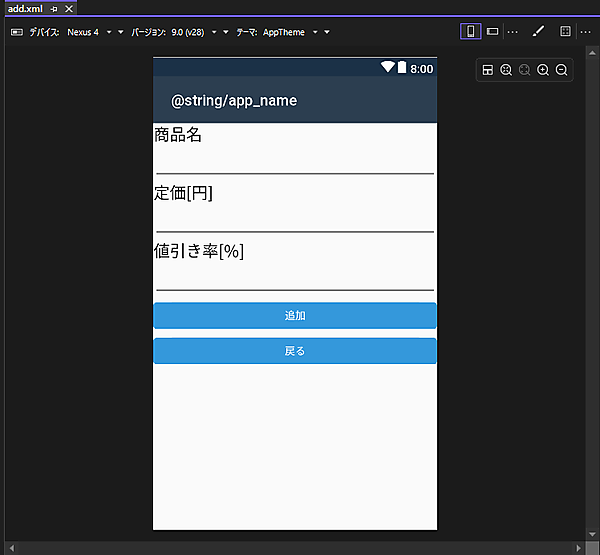This screenshot has width=600, height=555.
Task: Zoom out on the designer
Action: click(561, 70)
